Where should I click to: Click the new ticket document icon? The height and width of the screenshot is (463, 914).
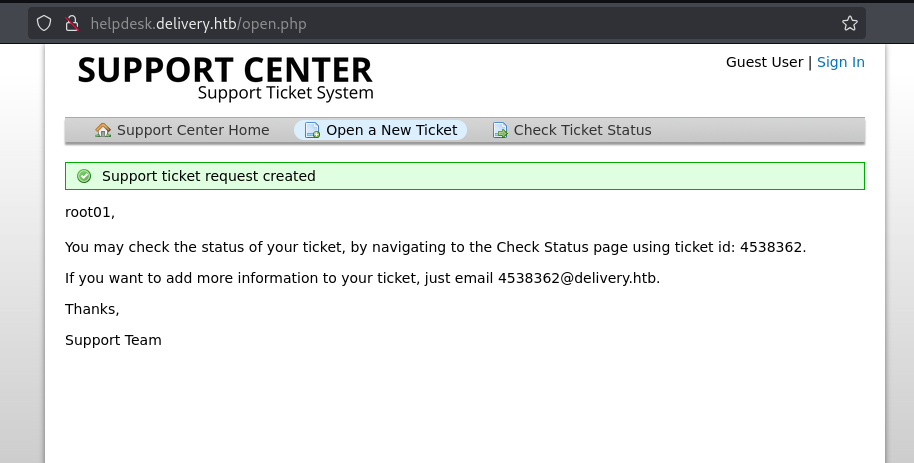[312, 130]
